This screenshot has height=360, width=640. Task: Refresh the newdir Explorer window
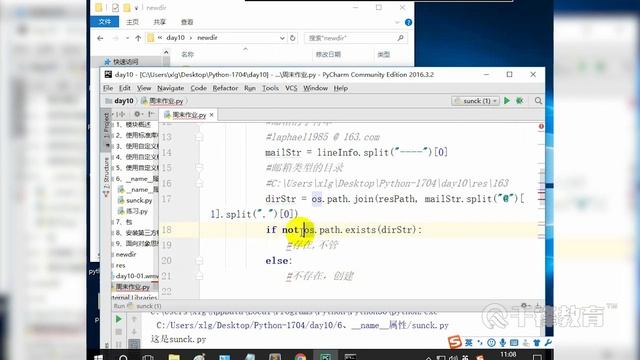pyautogui.click(x=293, y=38)
